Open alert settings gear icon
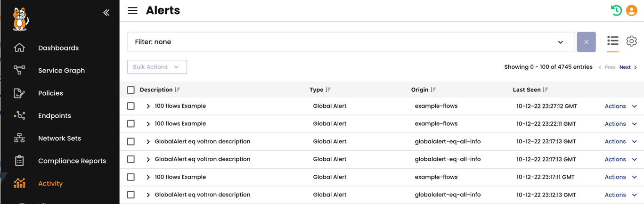The image size is (644, 204). click(x=631, y=41)
